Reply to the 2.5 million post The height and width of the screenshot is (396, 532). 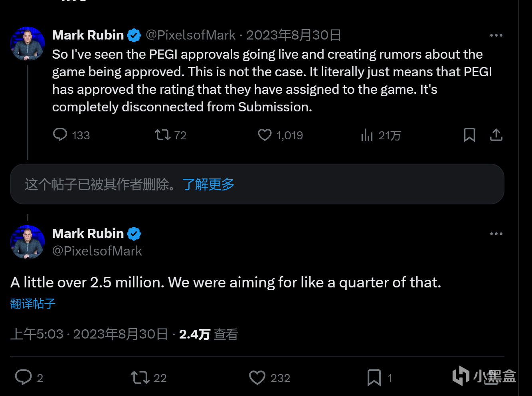[x=24, y=377]
